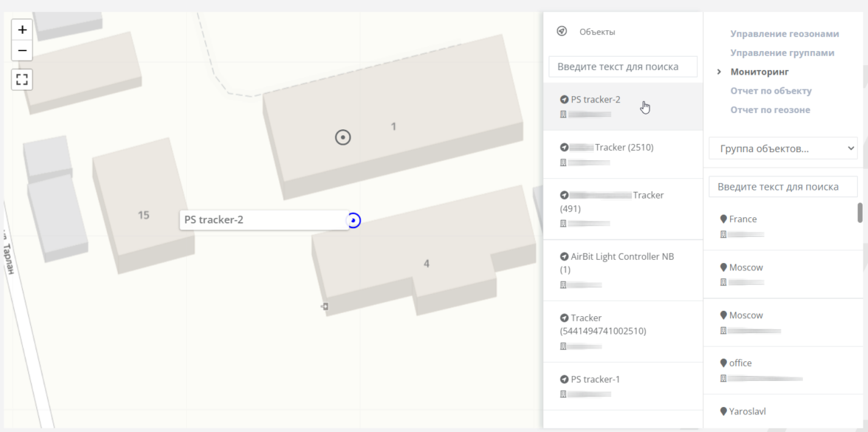Click the arrow icon beside AirBit Light Controller
868x432 pixels.
(565, 257)
